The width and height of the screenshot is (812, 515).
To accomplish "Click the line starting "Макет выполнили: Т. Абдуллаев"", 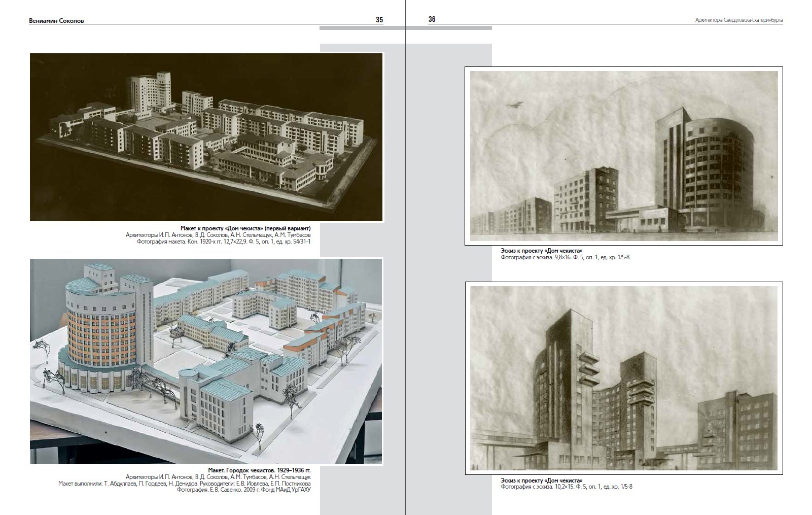I will pos(185,484).
